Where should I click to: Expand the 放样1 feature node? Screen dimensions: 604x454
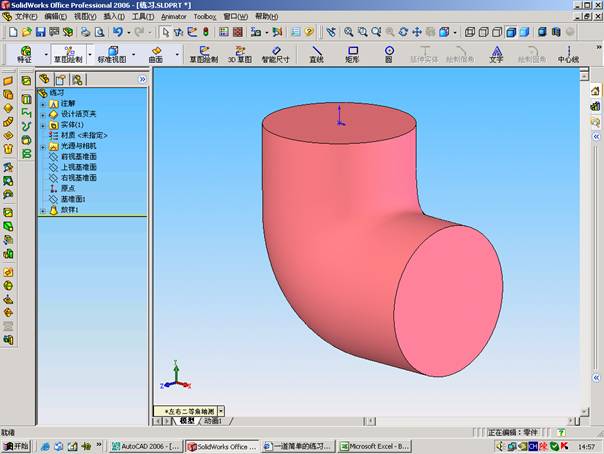pos(43,211)
